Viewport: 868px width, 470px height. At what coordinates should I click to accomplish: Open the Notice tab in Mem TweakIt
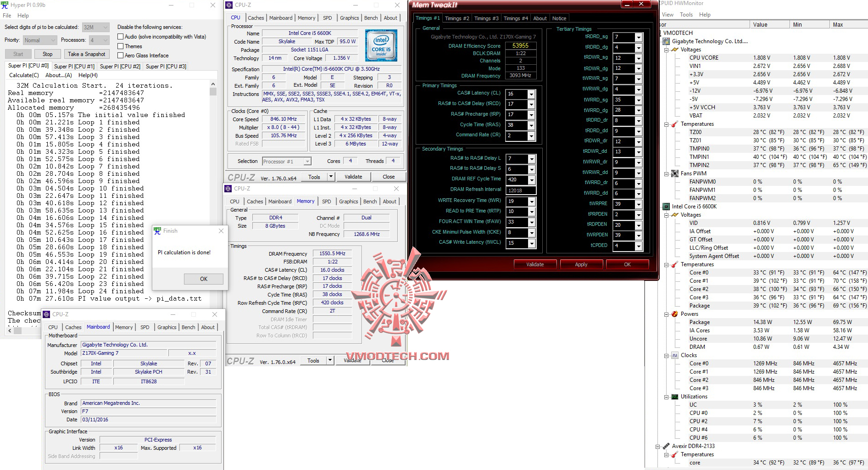coord(559,18)
